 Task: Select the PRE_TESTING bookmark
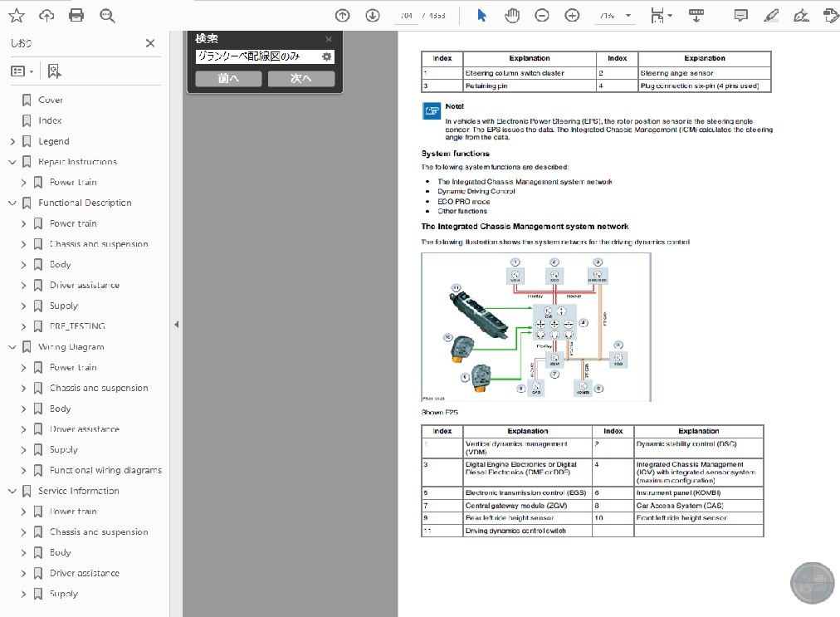tap(77, 326)
